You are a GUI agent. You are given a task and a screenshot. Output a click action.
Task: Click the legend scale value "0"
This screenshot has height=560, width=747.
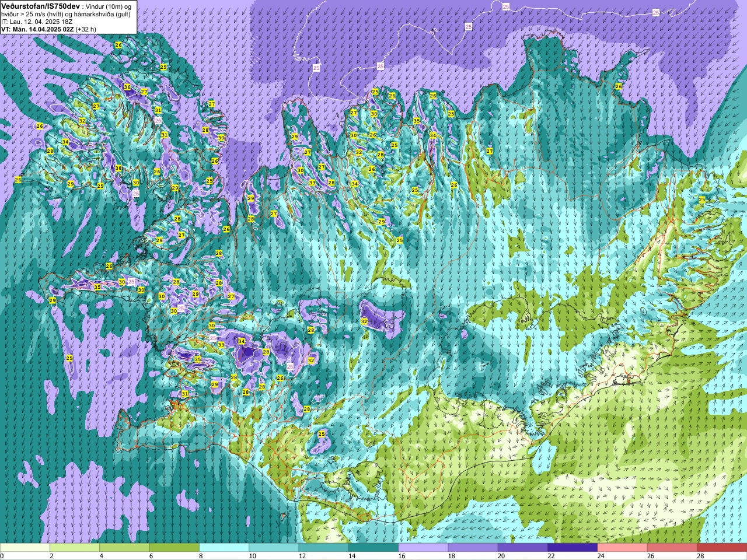pyautogui.click(x=2, y=556)
